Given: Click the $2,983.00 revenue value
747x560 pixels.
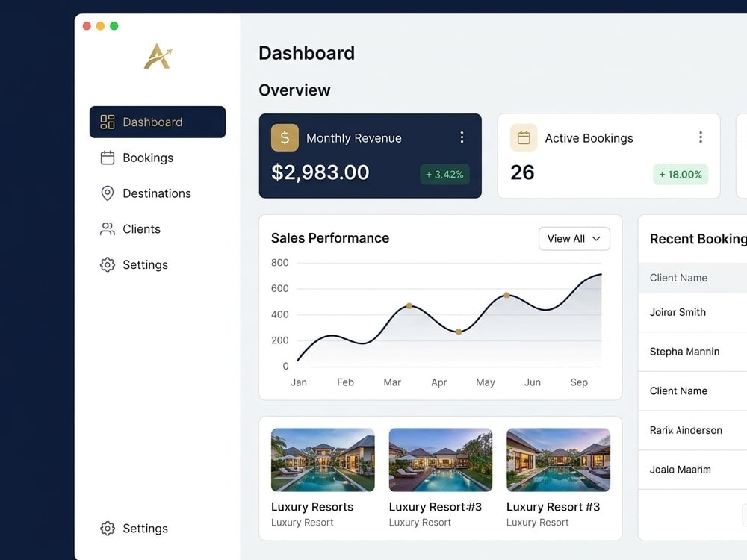Looking at the screenshot, I should 320,172.
